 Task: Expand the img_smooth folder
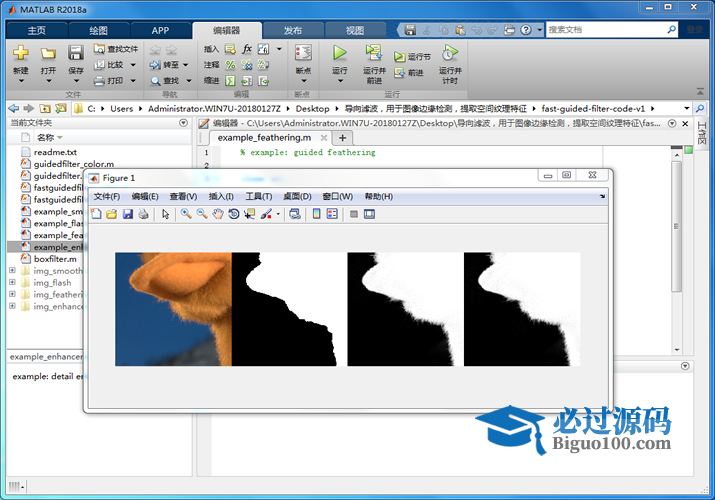[x=12, y=270]
